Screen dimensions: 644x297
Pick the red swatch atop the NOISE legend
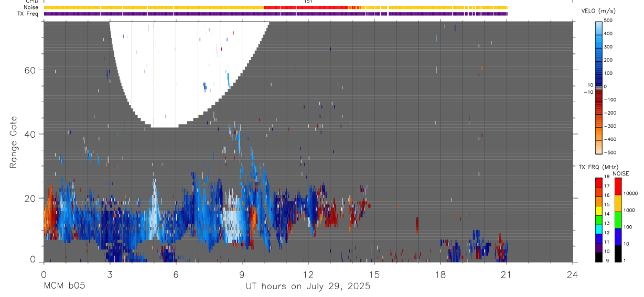tap(618, 186)
